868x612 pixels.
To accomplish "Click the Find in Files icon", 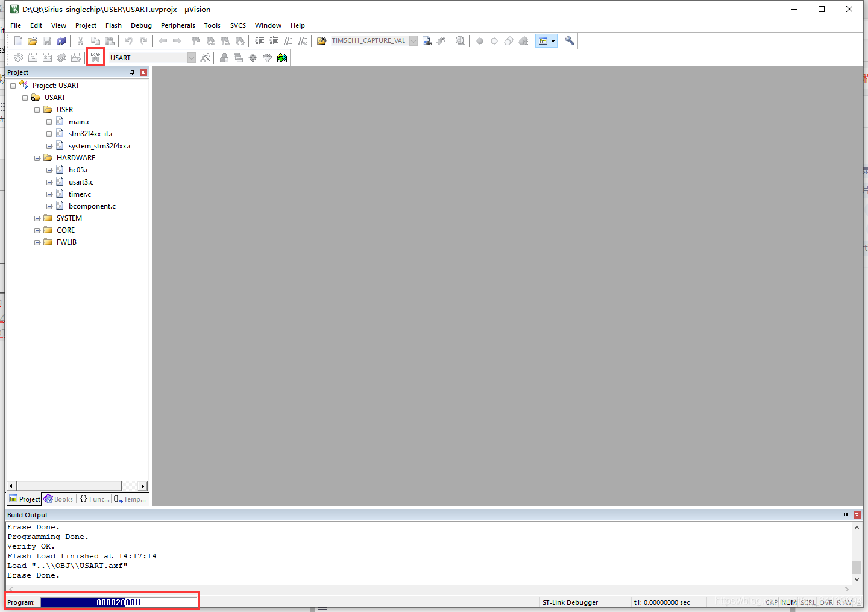I will point(322,41).
